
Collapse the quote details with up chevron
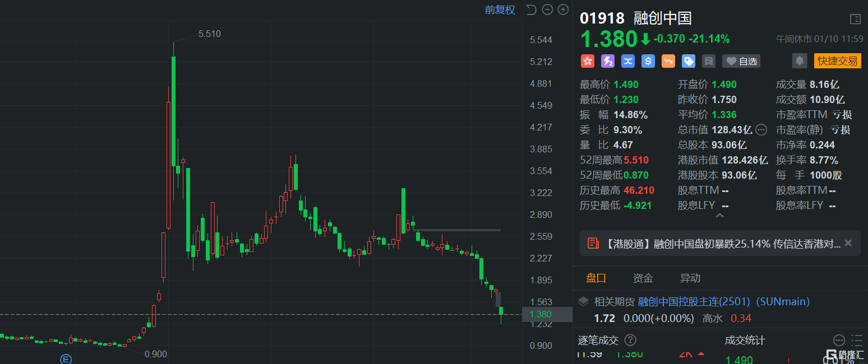tap(720, 216)
